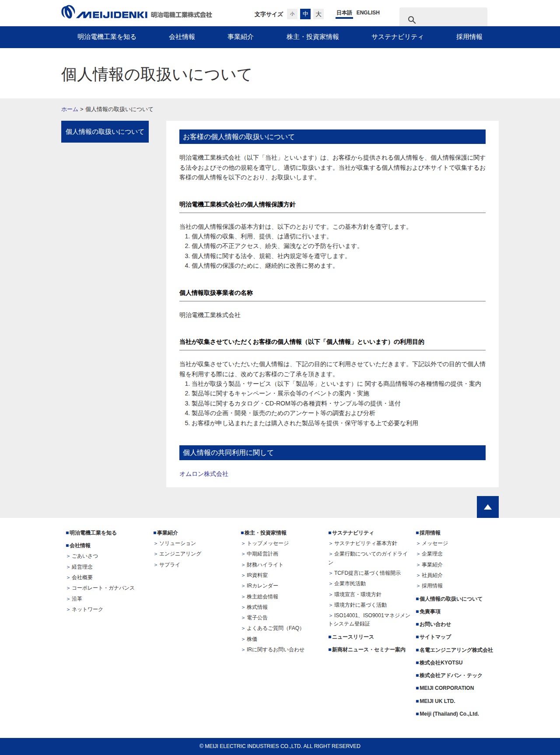The height and width of the screenshot is (755, 560).
Task: Select sidebar 個人情報の取扱いについて item
Action: (x=105, y=132)
